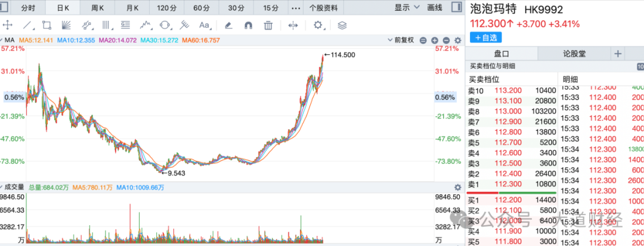Screen dimensions: 644x246
Task: Select the Aa text annotation tool
Action: [205, 25]
